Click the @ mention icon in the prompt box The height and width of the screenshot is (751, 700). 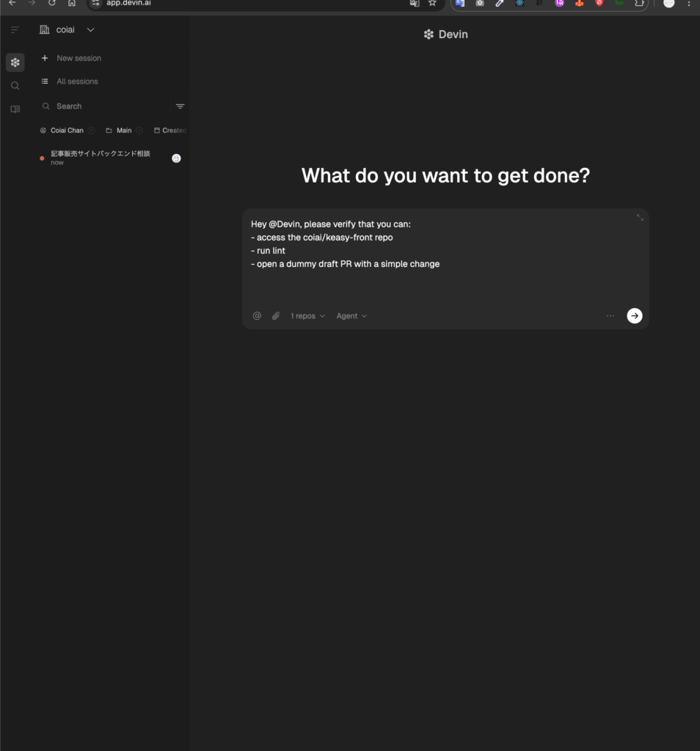[x=257, y=316]
